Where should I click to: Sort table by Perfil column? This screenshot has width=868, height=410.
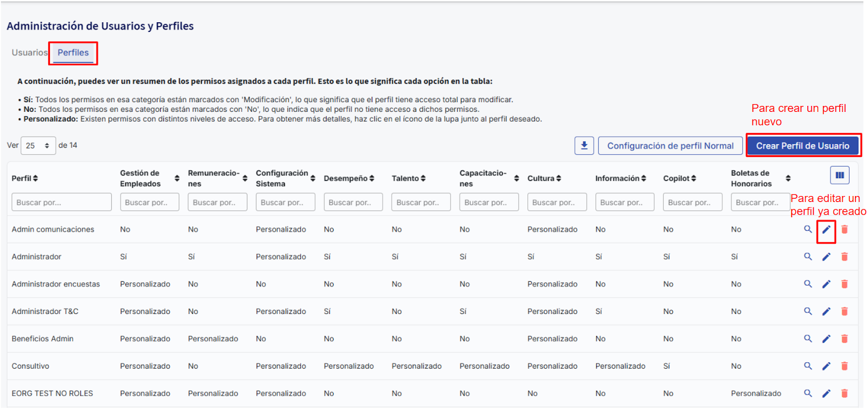(25, 178)
